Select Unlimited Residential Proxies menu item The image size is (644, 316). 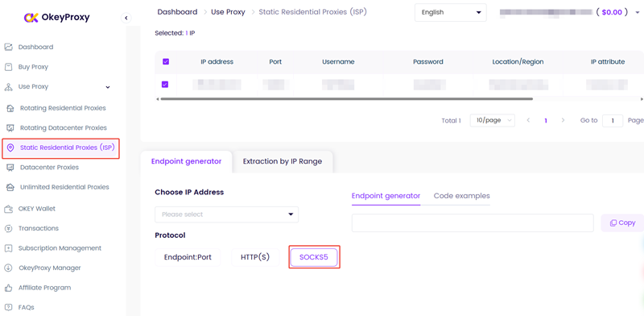64,187
